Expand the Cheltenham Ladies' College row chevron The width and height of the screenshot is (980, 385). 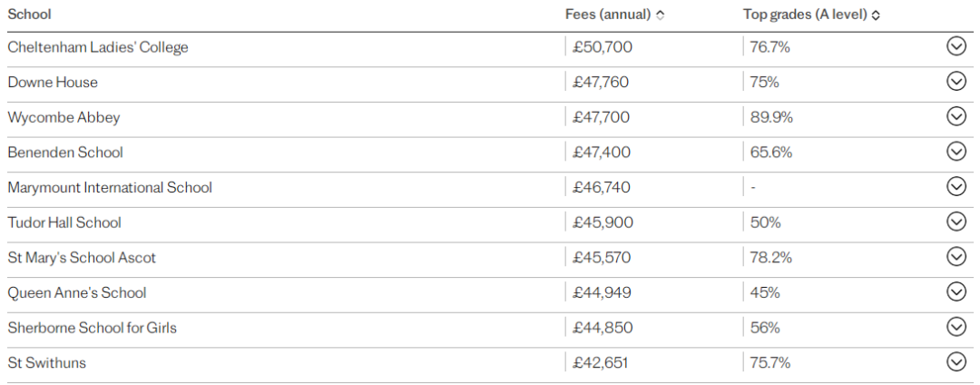coord(956,46)
